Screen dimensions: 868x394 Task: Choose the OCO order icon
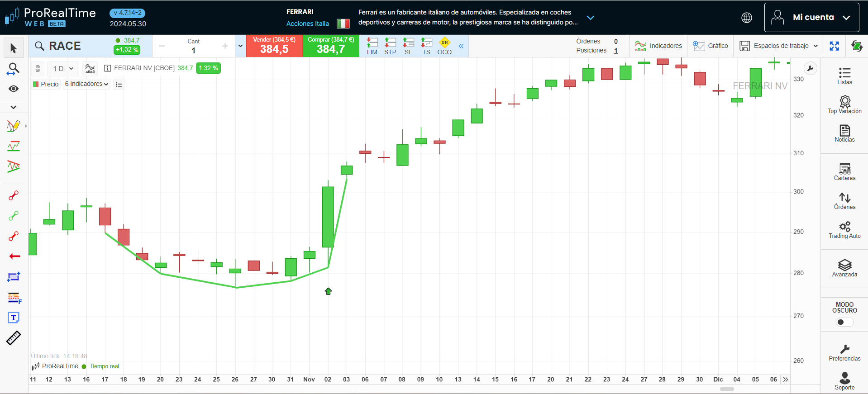(x=444, y=46)
